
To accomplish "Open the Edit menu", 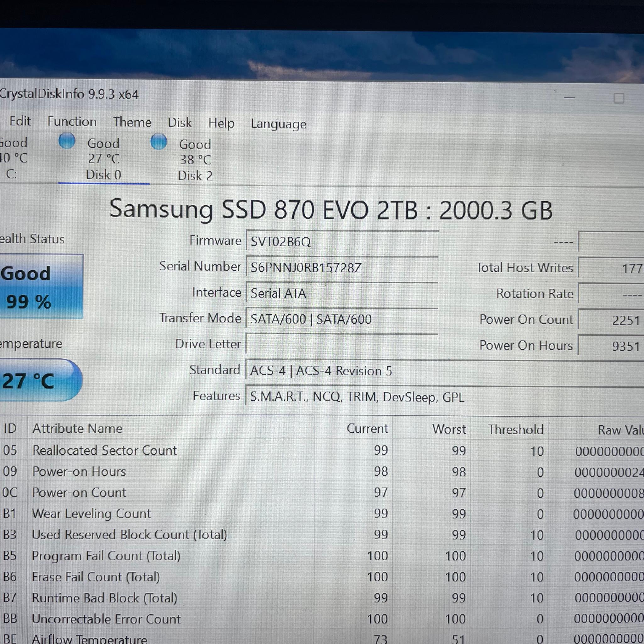I will [20, 121].
